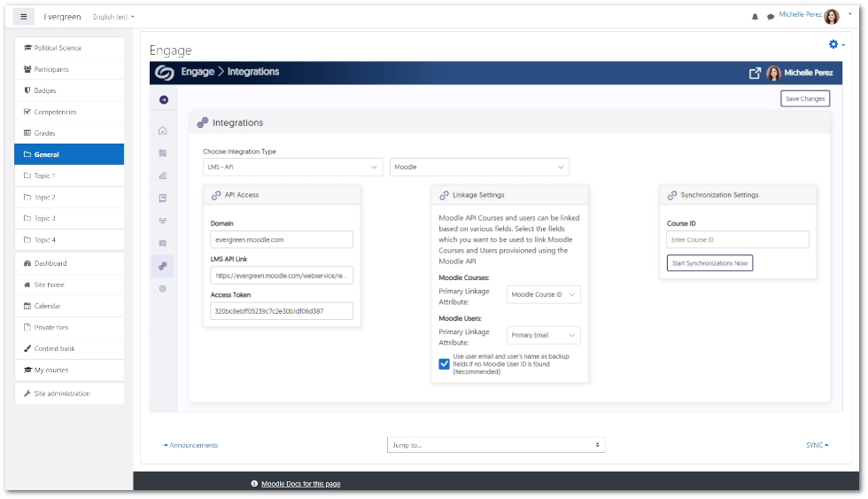Viewport: 868px width, 499px height.
Task: Open Content bank
Action: pos(69,348)
